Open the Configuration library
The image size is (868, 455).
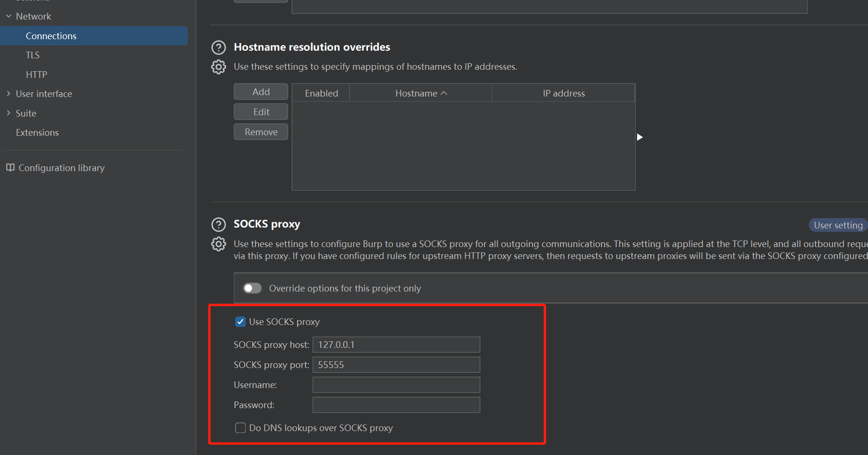click(61, 168)
